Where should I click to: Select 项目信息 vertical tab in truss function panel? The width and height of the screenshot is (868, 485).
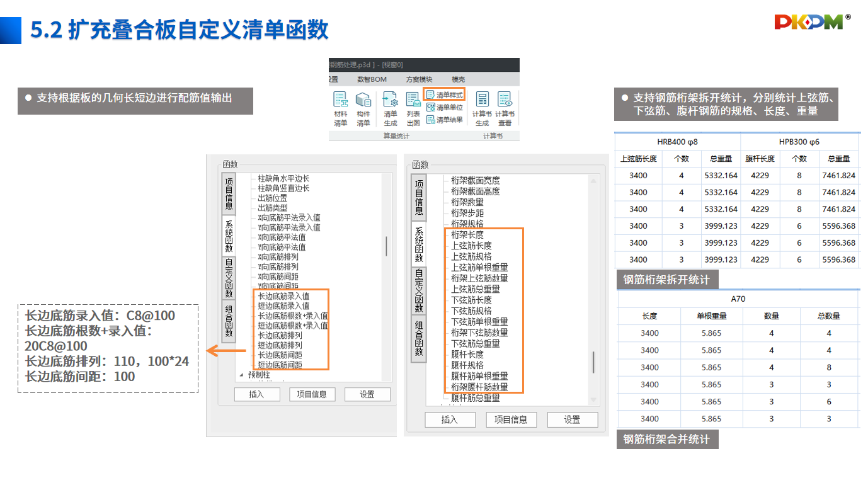[x=419, y=197]
